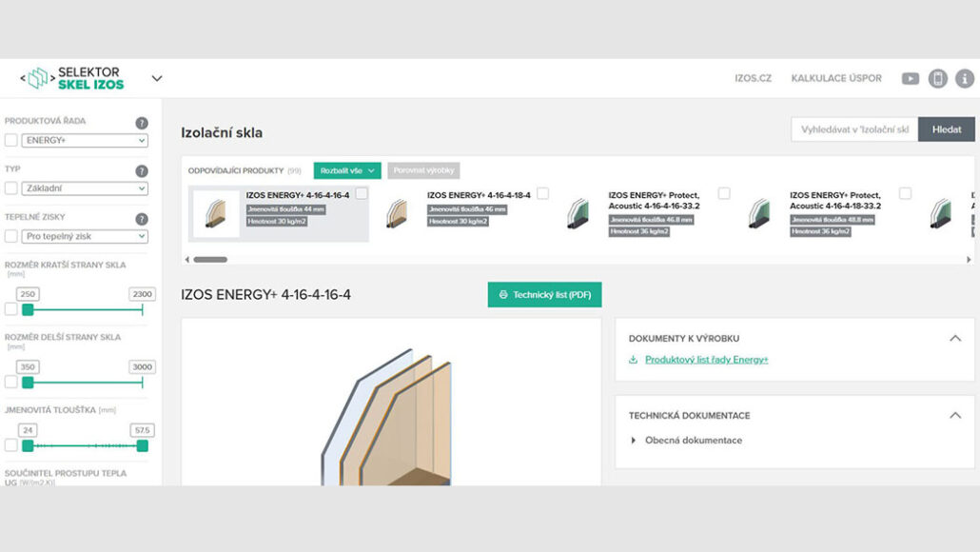The height and width of the screenshot is (552, 980).
Task: Collapse the Dokumenty k výrobku panel
Action: coord(955,339)
